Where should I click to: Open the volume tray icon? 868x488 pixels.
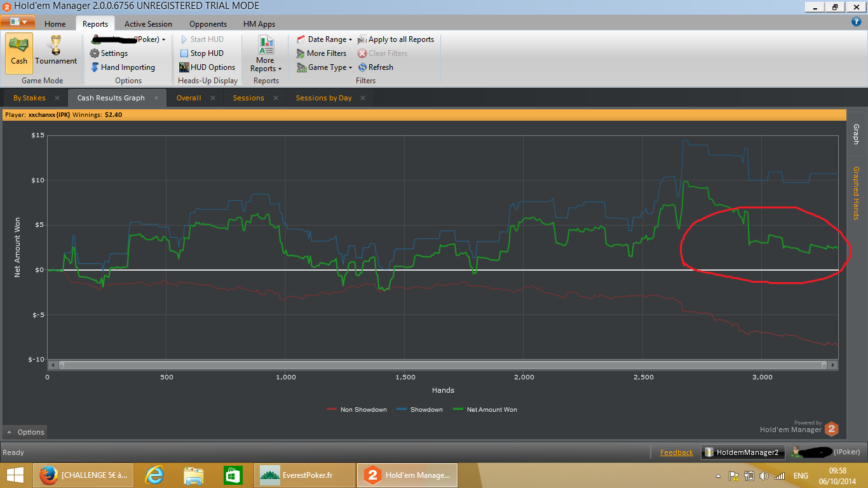tap(763, 475)
